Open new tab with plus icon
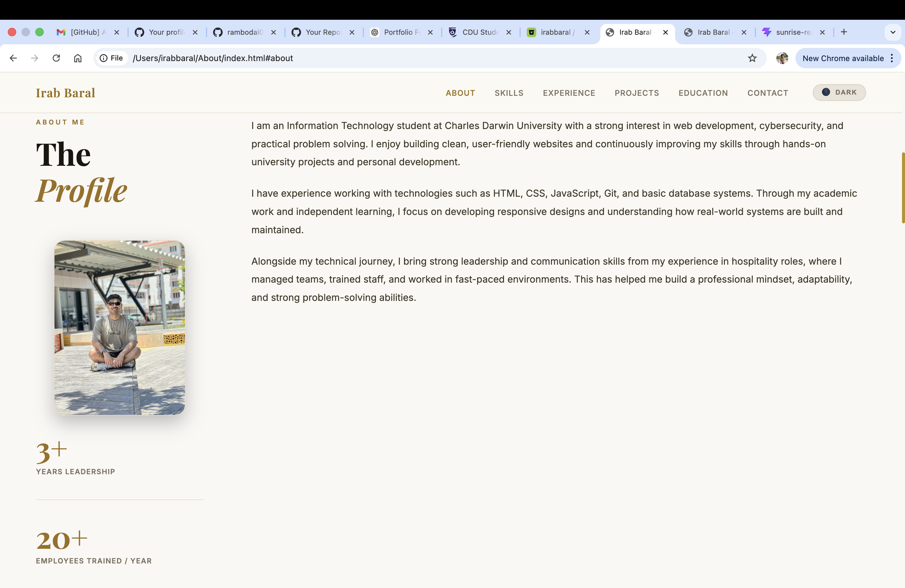The image size is (905, 588). tap(844, 32)
